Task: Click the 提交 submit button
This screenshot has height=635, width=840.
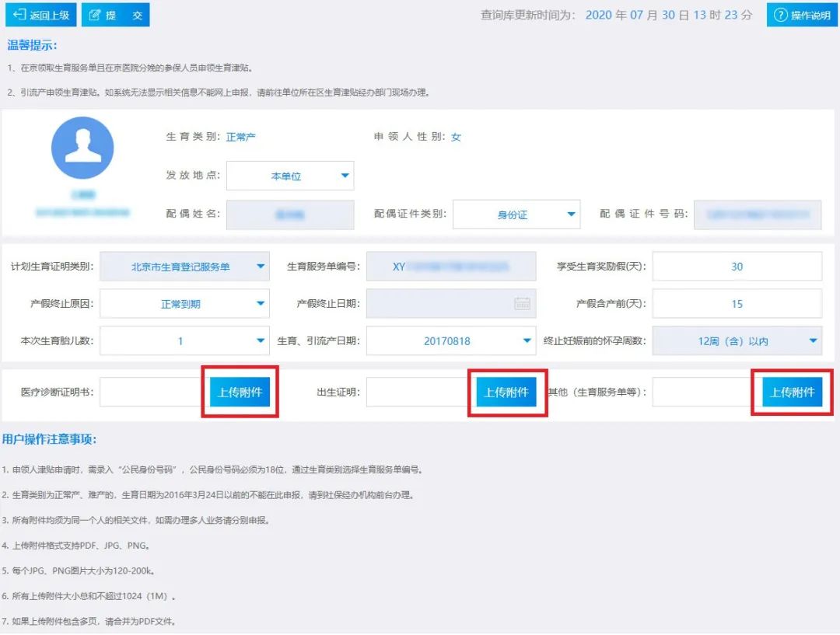Action: (x=115, y=15)
